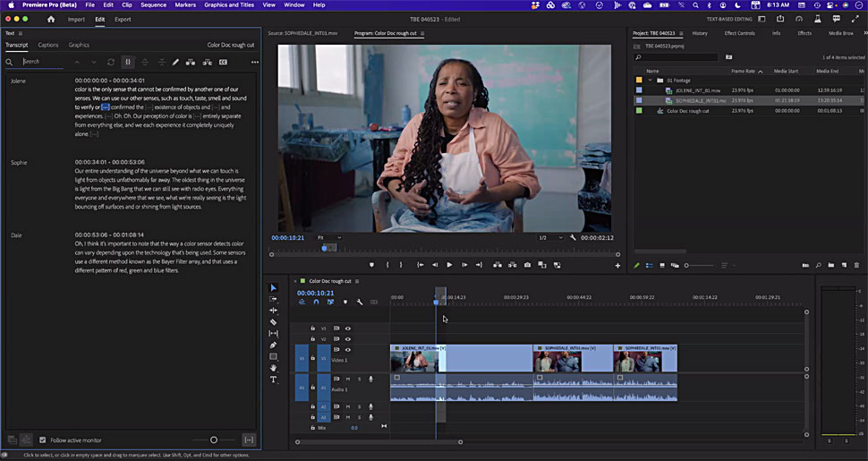868x461 pixels.
Task: Select JOLENE_INT_01.mov in the project list
Action: (698, 90)
